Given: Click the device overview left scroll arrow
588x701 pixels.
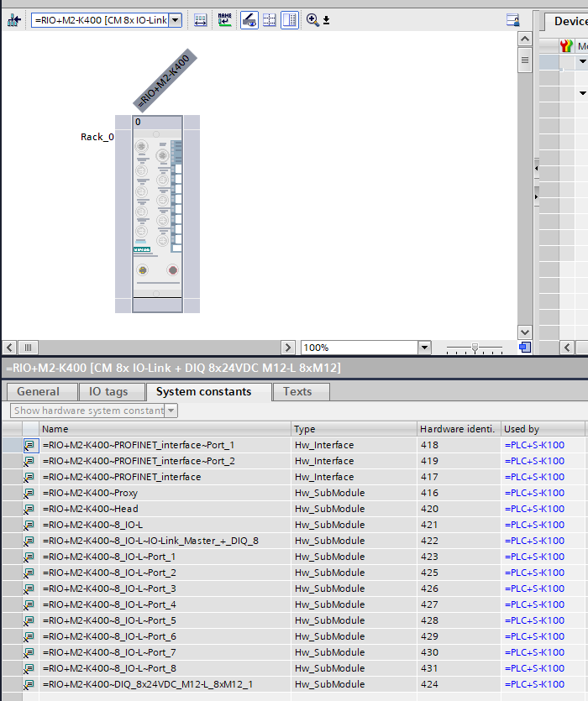Looking at the screenshot, I should tap(567, 348).
